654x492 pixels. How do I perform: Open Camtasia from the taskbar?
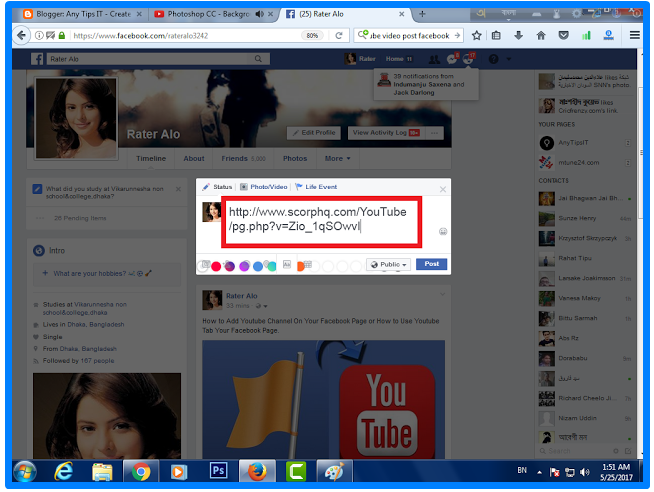tap(296, 472)
